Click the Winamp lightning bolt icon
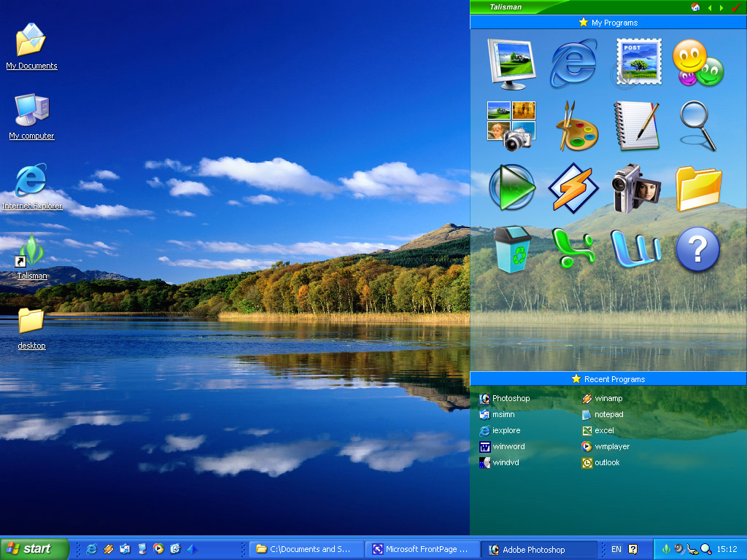 point(573,188)
